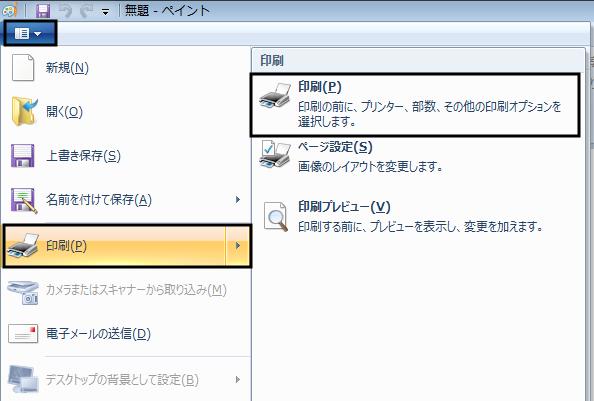Click the folder icon for 開く(O)
Viewport: 594px width, 401px height.
pyautogui.click(x=24, y=111)
